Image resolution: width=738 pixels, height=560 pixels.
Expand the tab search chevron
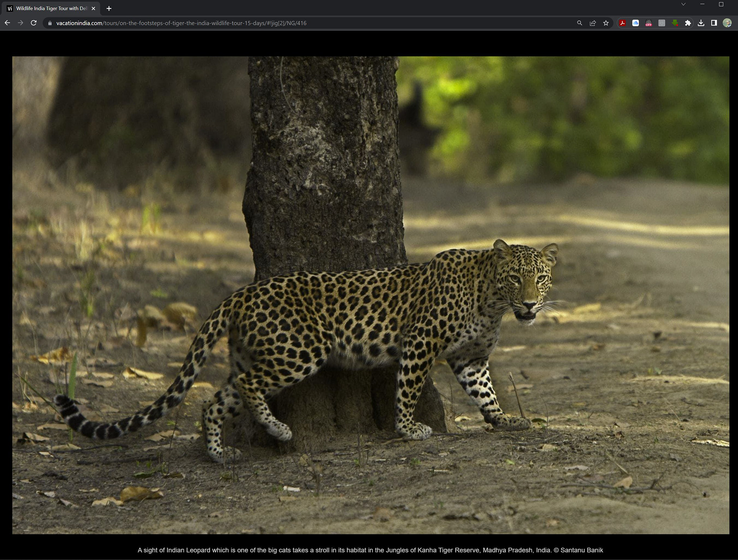pos(683,4)
